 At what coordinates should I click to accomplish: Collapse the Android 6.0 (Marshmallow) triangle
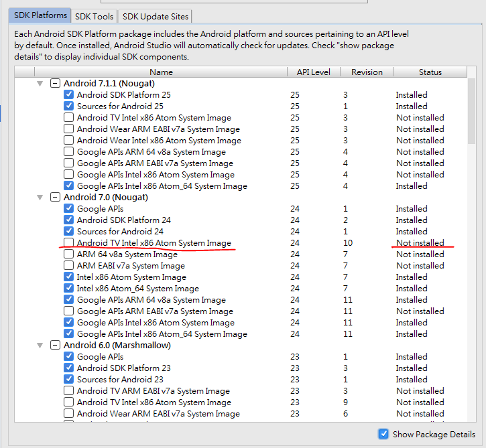[40, 346]
